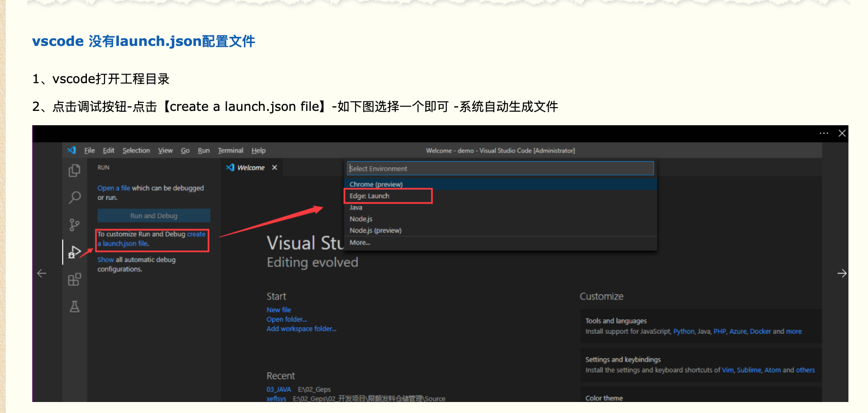The height and width of the screenshot is (413, 868).
Task: Open the Extensions icon in activity bar
Action: click(74, 279)
